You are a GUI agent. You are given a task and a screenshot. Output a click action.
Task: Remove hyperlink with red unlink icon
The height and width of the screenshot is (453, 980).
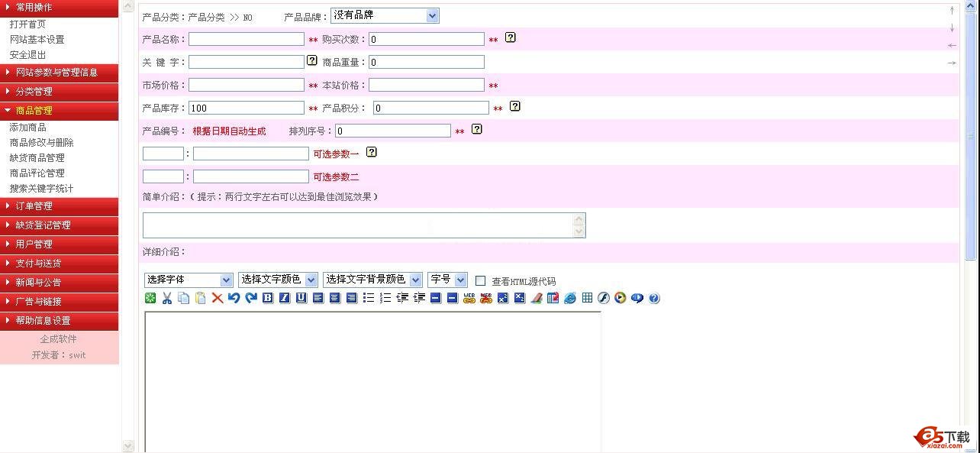[486, 298]
